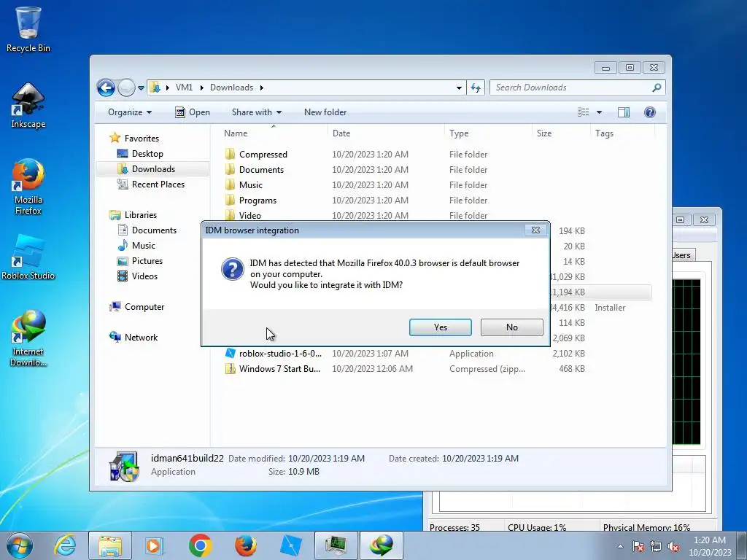This screenshot has width=747, height=560.
Task: Select Favorites in the navigation pane
Action: pyautogui.click(x=142, y=139)
